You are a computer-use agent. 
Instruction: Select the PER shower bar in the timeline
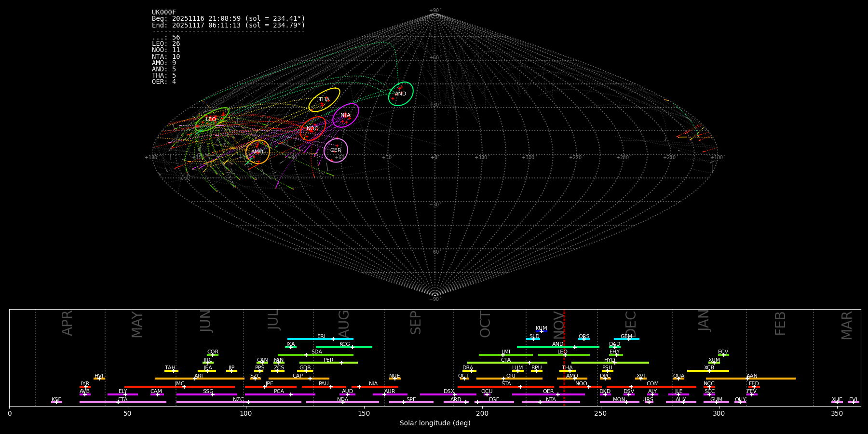click(328, 363)
